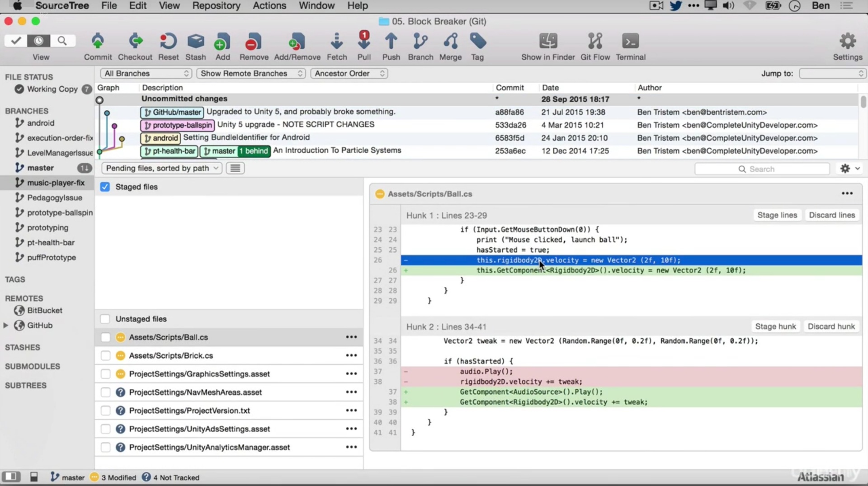Check the Unstaged files checkbox
The image size is (868, 486).
pos(105,319)
